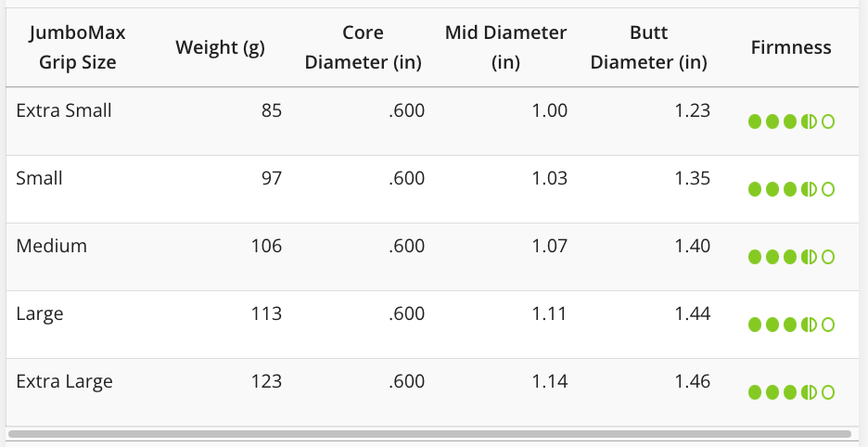Select the Medium grip size label
Viewport: 868px width, 447px height.
pos(52,246)
